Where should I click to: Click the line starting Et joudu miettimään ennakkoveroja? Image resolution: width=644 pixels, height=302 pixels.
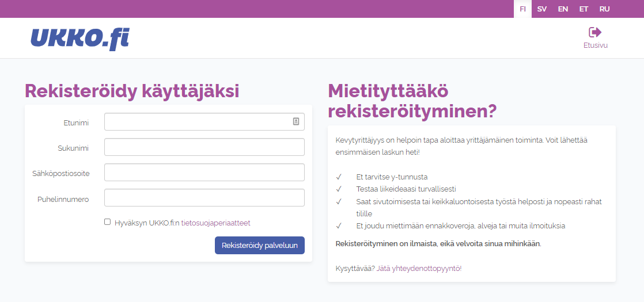coord(461,225)
